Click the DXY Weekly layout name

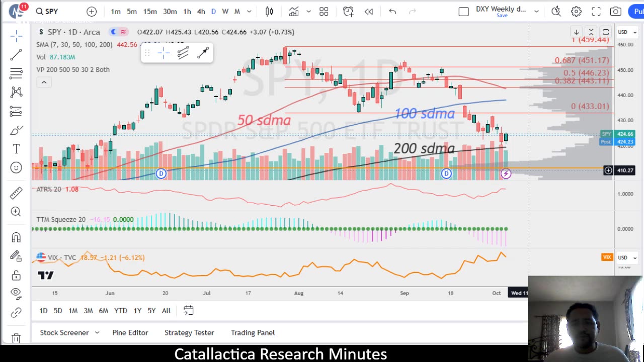(501, 9)
